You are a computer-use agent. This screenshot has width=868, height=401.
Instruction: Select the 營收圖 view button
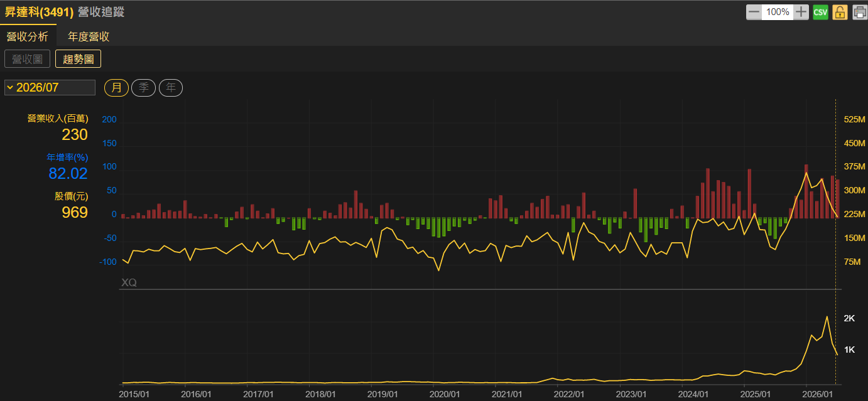pyautogui.click(x=27, y=59)
